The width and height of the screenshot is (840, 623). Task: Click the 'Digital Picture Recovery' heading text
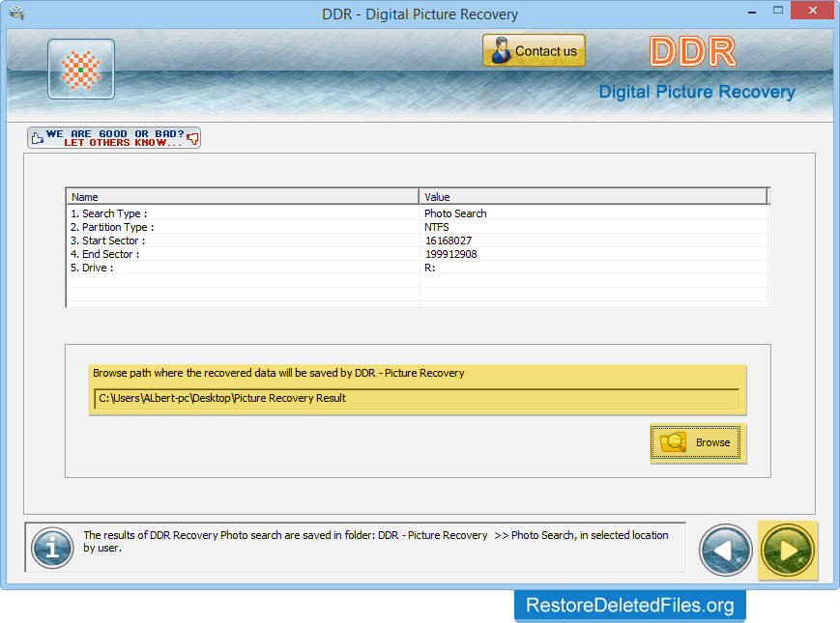(697, 92)
